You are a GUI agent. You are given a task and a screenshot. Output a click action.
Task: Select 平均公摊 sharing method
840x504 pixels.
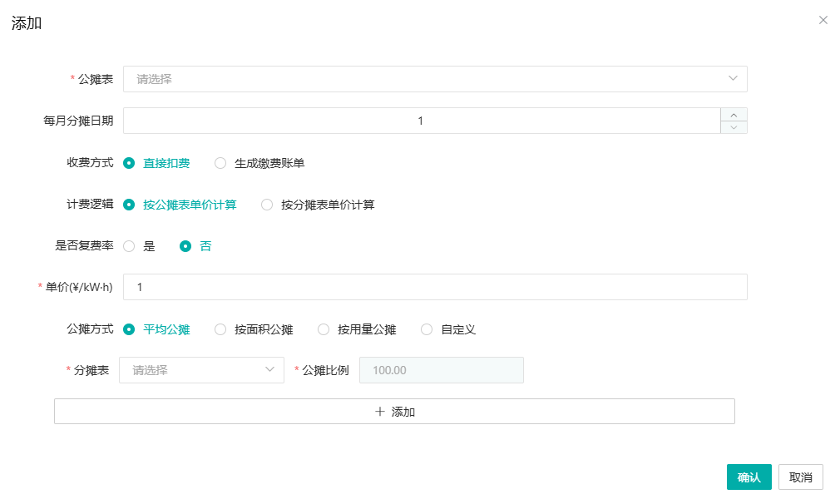pos(129,329)
